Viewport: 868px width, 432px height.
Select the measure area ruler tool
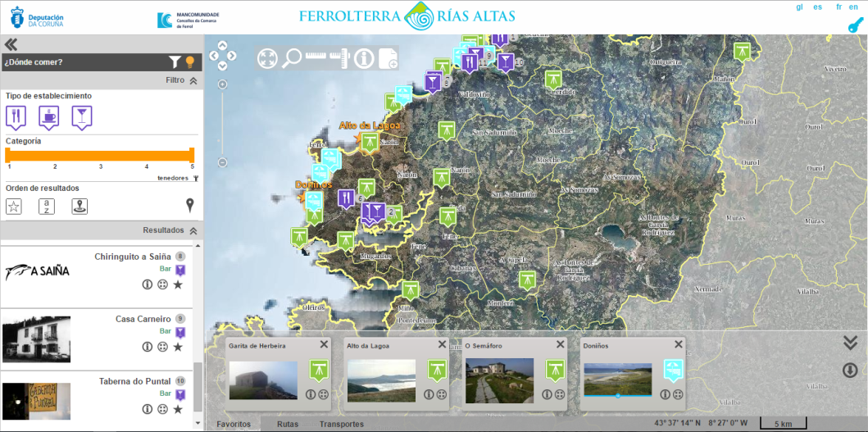340,59
